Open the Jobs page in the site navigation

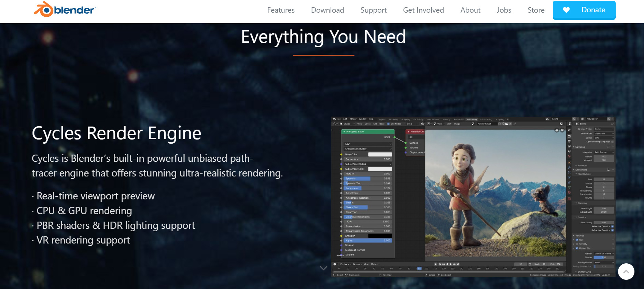[504, 10]
